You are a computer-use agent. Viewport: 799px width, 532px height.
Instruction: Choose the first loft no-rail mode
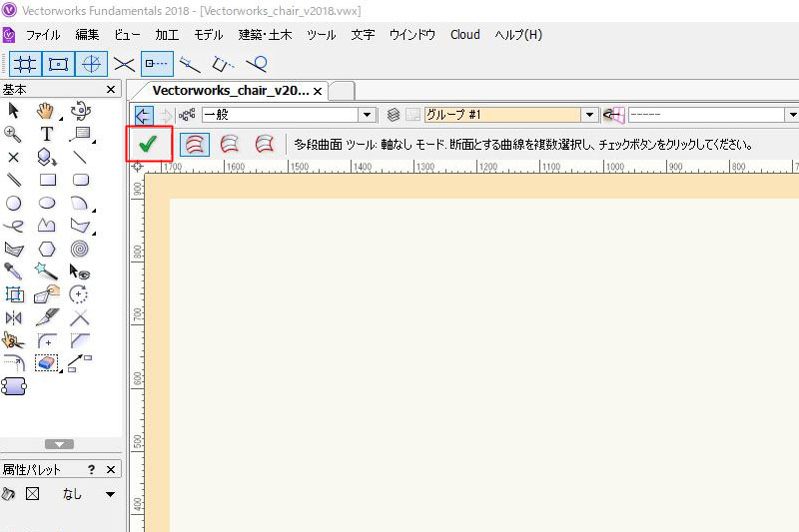pos(195,145)
